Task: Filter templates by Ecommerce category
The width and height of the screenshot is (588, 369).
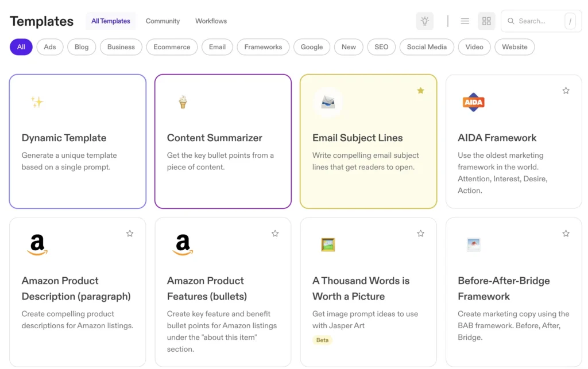Action: click(x=172, y=46)
